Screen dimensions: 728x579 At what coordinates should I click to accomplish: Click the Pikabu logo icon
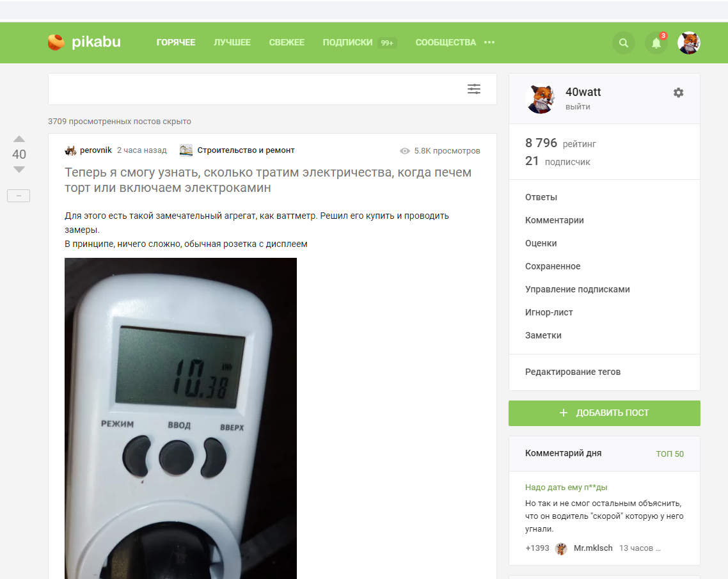click(56, 42)
